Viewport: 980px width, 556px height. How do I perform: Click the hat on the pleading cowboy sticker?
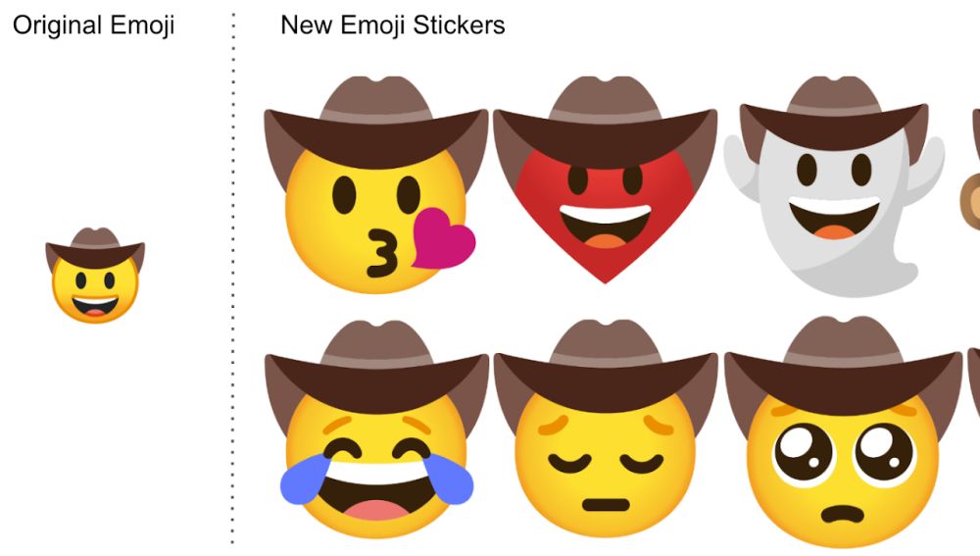(x=843, y=369)
